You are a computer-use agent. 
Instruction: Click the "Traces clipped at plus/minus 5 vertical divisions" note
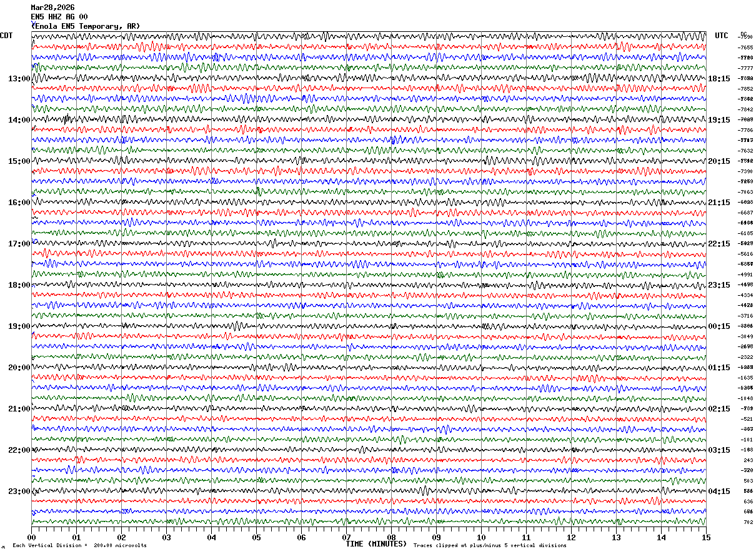click(490, 545)
